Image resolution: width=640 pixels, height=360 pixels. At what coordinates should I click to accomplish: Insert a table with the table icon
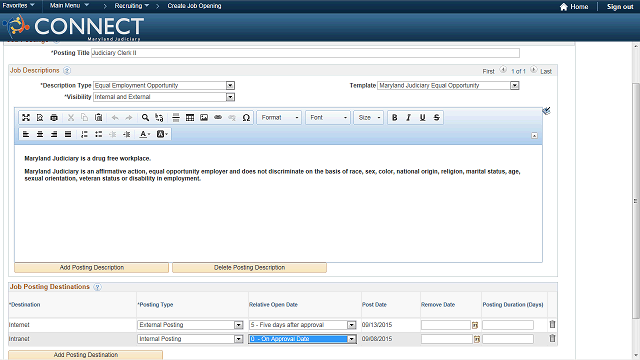coord(190,118)
